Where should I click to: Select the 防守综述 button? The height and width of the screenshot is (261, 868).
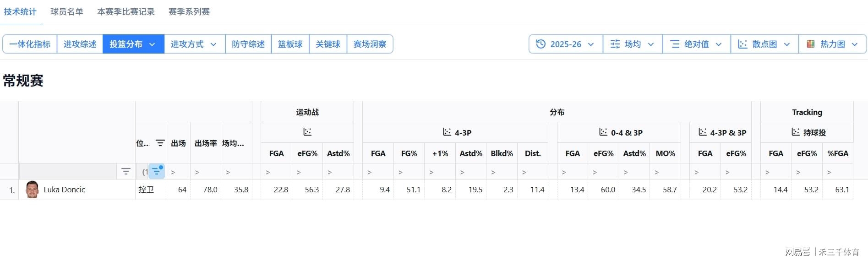pyautogui.click(x=248, y=44)
